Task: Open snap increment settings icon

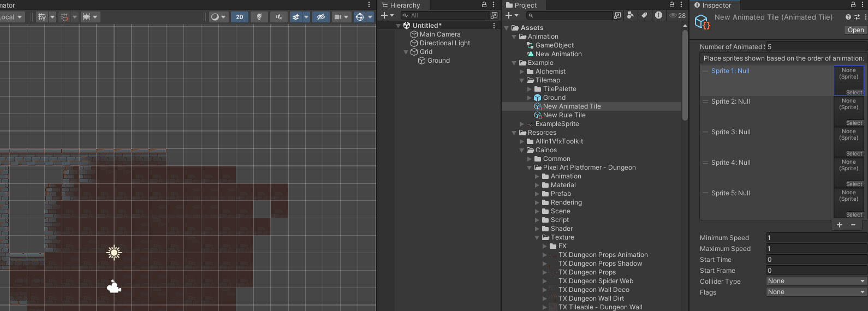Action: coord(90,17)
